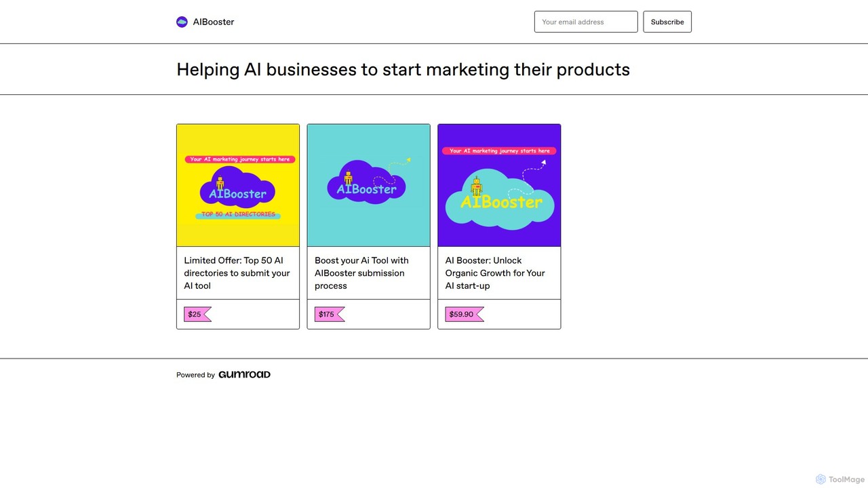Click the paper plane icon in teal thumbnail

pos(408,161)
